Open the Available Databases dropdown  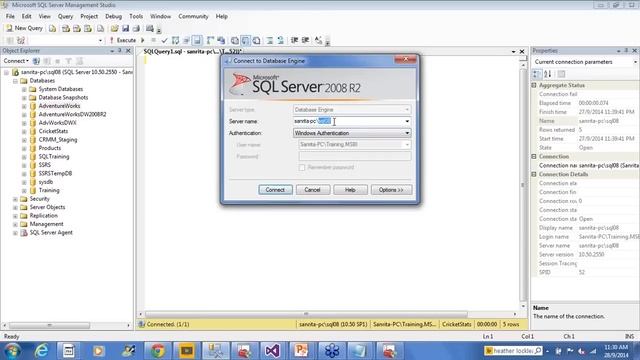pyautogui.click(x=100, y=40)
